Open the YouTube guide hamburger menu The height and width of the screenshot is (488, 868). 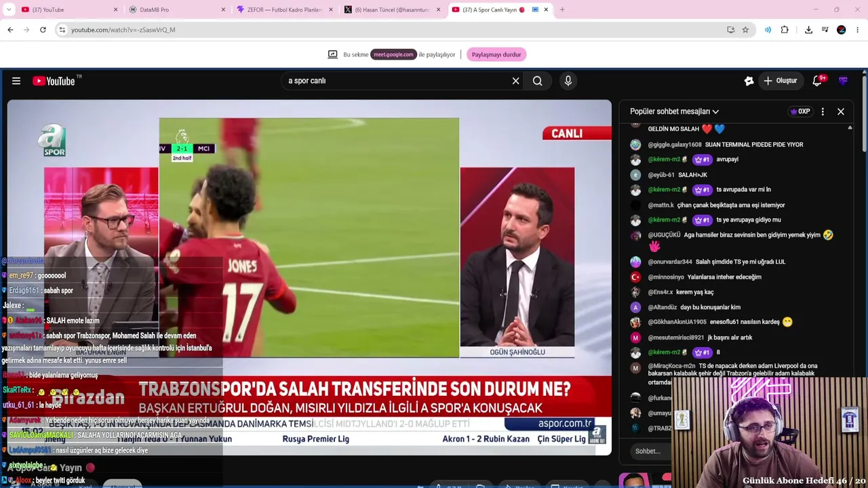(x=16, y=81)
